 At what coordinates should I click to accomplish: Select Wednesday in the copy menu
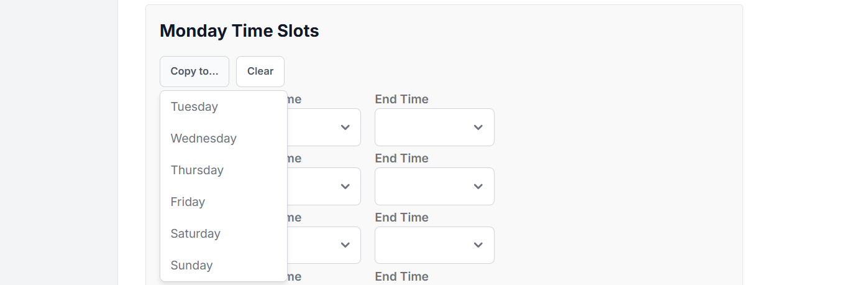point(204,139)
